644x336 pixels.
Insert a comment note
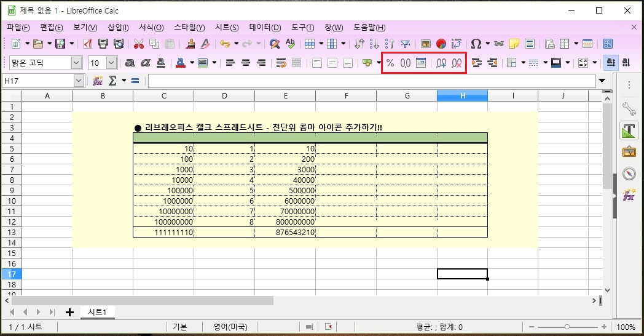tap(514, 44)
